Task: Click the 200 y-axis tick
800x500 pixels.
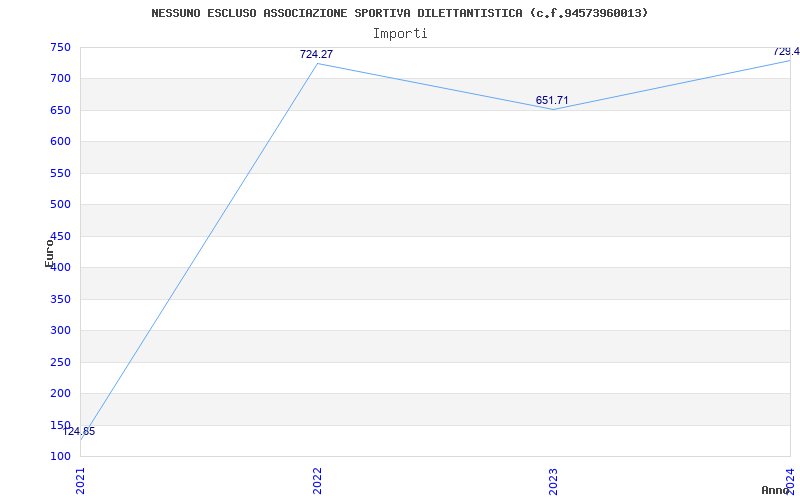Action: tap(60, 393)
